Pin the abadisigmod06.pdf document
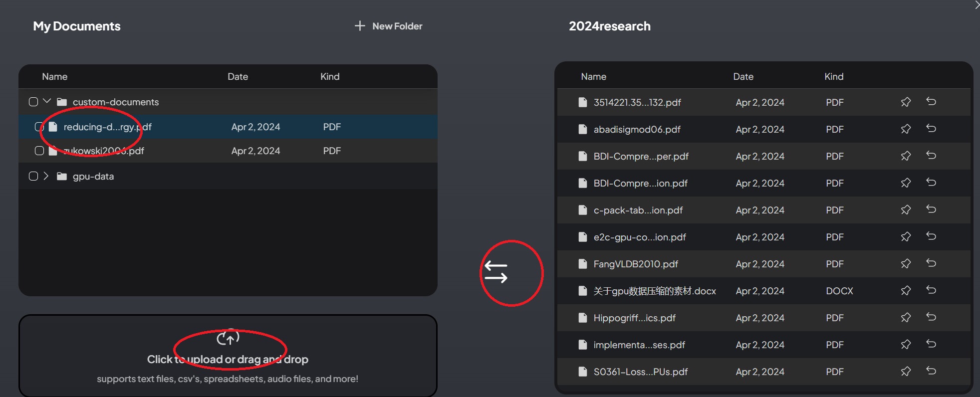 906,129
